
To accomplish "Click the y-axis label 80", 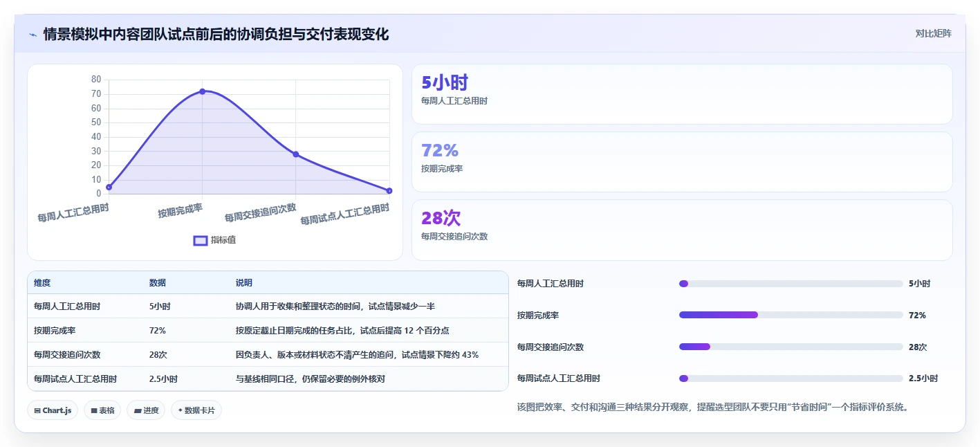I will tap(96, 80).
